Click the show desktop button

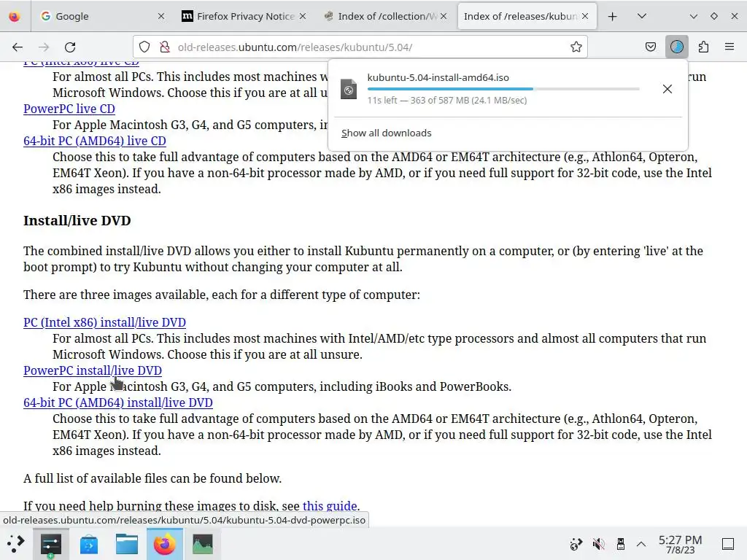pyautogui.click(x=728, y=544)
